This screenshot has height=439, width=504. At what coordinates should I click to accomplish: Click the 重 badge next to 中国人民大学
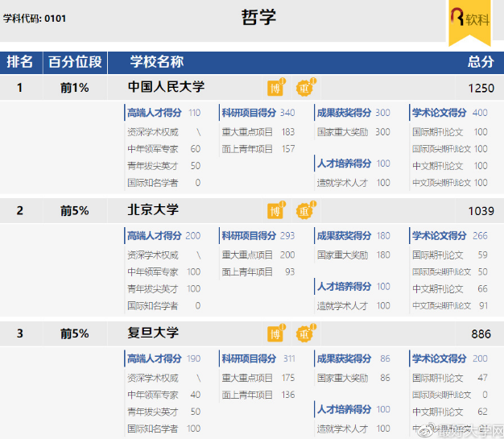click(305, 87)
